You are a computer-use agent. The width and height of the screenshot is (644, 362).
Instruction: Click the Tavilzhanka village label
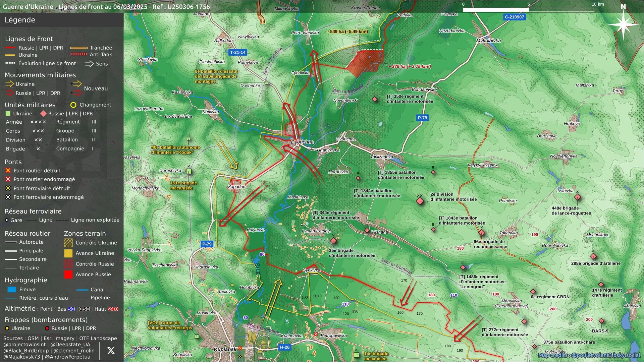coord(382,157)
